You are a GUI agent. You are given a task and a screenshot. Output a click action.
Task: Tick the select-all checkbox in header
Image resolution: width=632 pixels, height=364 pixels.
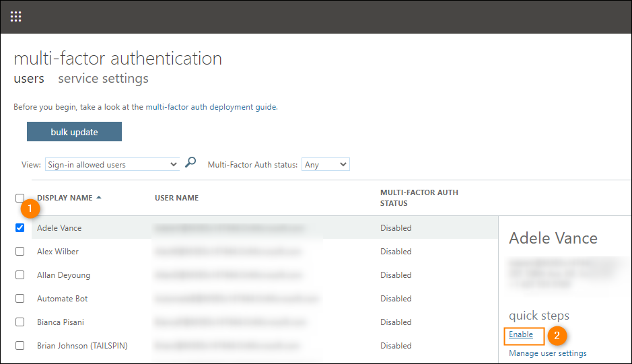[x=20, y=198]
